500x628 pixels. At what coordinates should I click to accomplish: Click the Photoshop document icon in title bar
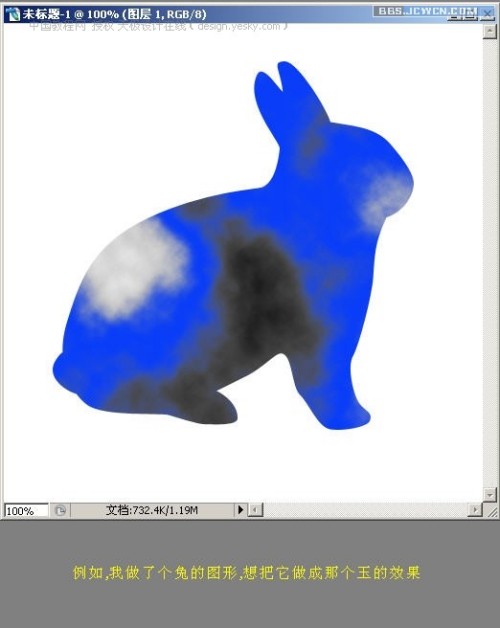point(12,14)
